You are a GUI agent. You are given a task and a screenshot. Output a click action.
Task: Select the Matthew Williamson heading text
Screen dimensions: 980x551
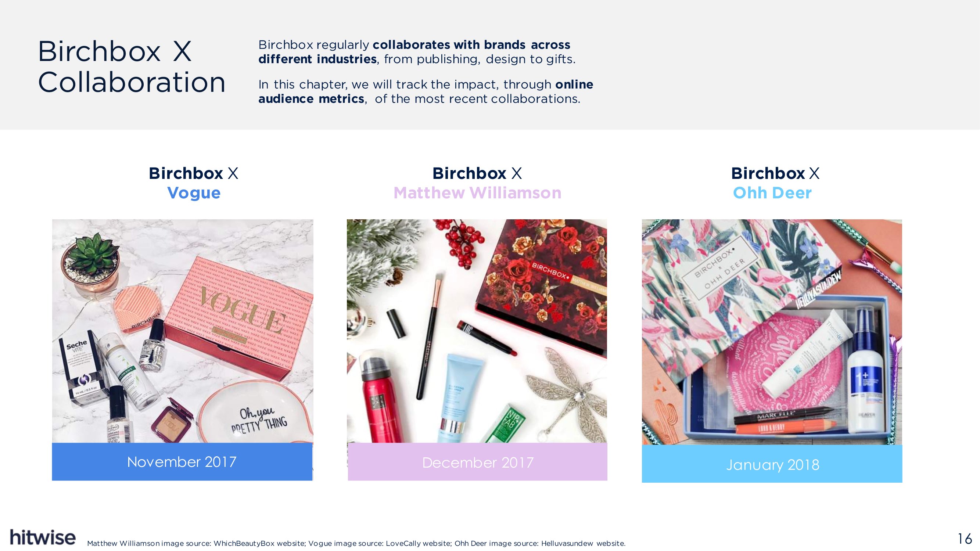pos(477,193)
